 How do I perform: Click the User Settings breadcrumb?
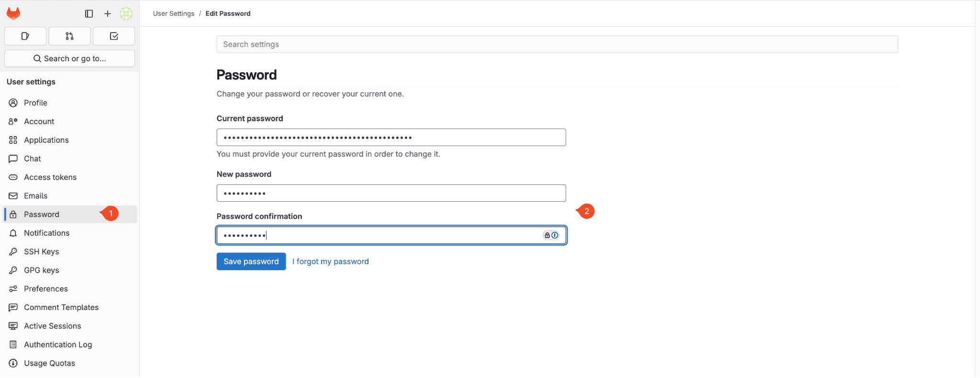click(x=174, y=13)
